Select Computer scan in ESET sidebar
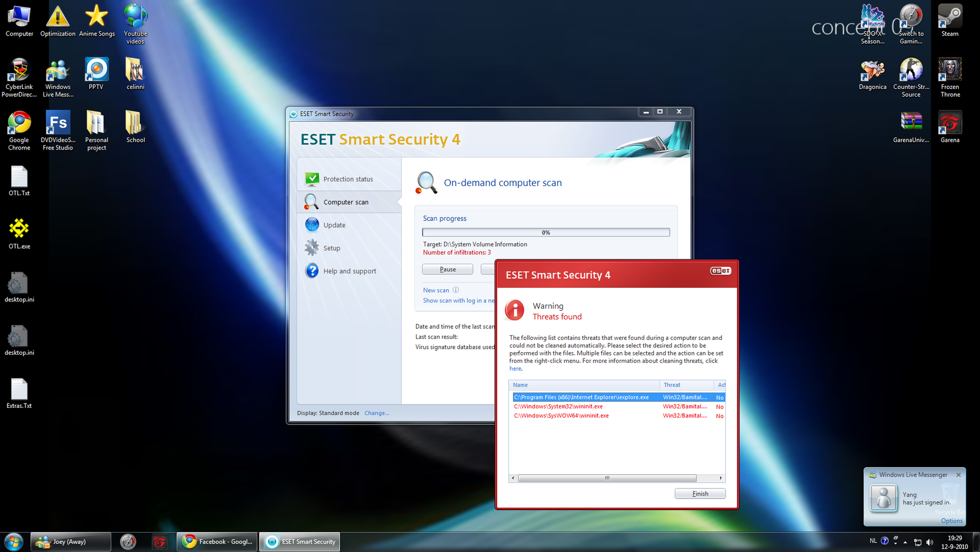 point(349,202)
